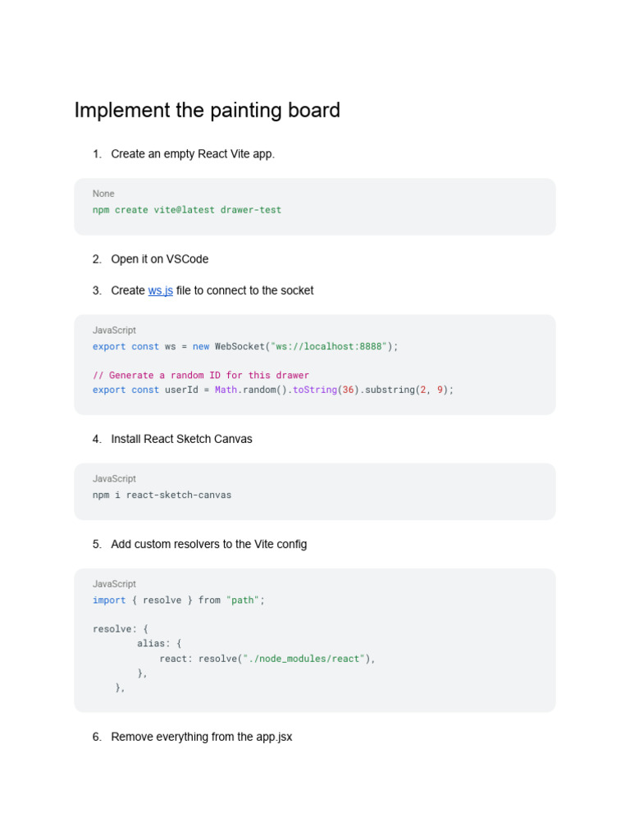The height and width of the screenshot is (840, 630).
Task: Click the userId export code line
Action: click(272, 390)
